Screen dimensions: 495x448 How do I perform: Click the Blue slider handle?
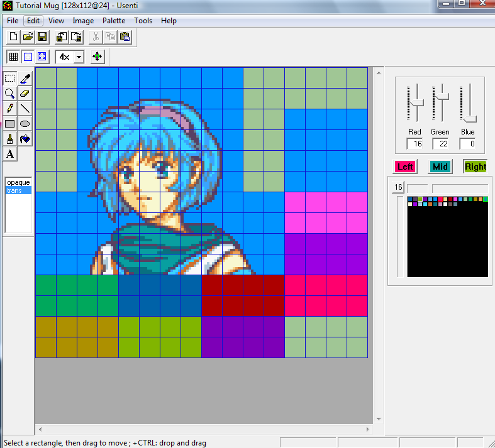[469, 119]
